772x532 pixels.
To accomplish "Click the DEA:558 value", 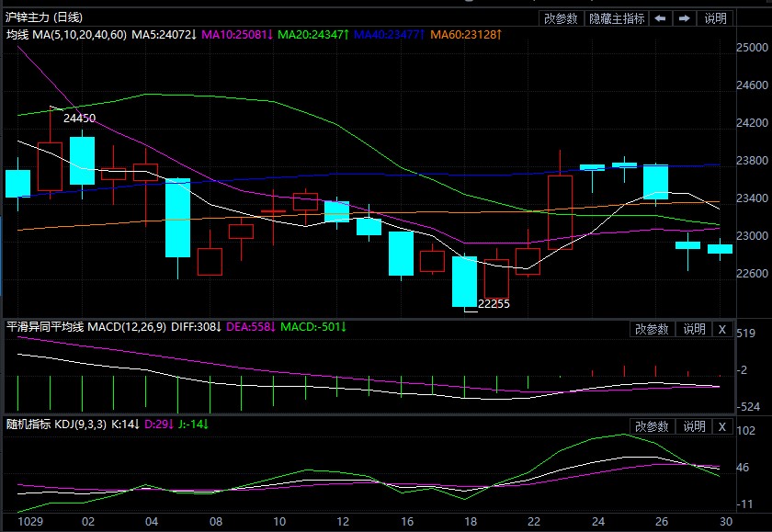I will pyautogui.click(x=251, y=327).
